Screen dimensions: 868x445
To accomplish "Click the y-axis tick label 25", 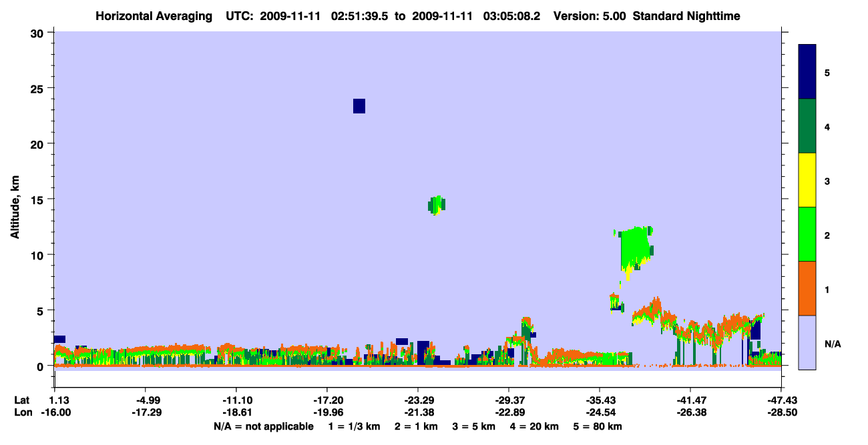I will click(39, 88).
